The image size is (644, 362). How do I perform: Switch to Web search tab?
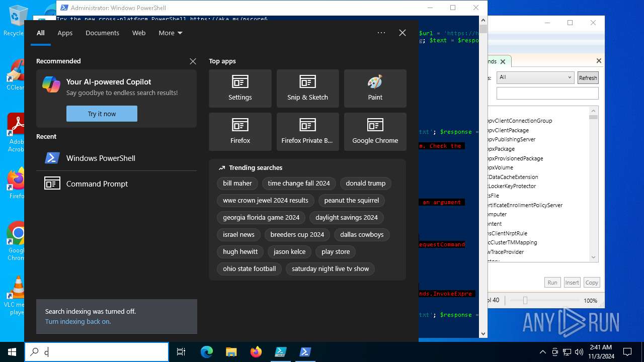point(139,33)
